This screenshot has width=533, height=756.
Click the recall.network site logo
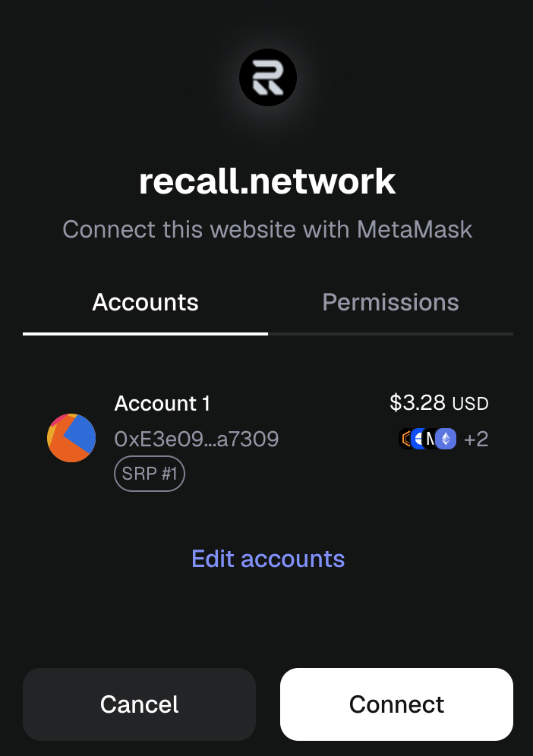[267, 78]
